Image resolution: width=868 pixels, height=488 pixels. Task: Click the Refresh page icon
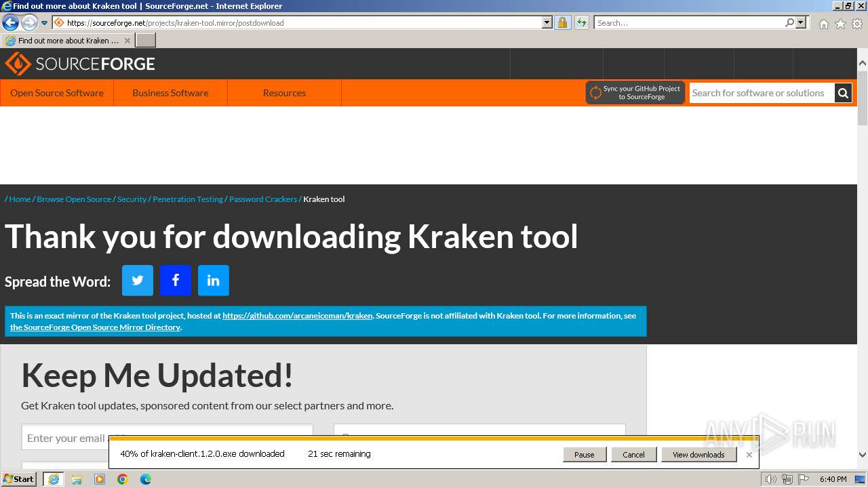tap(582, 22)
